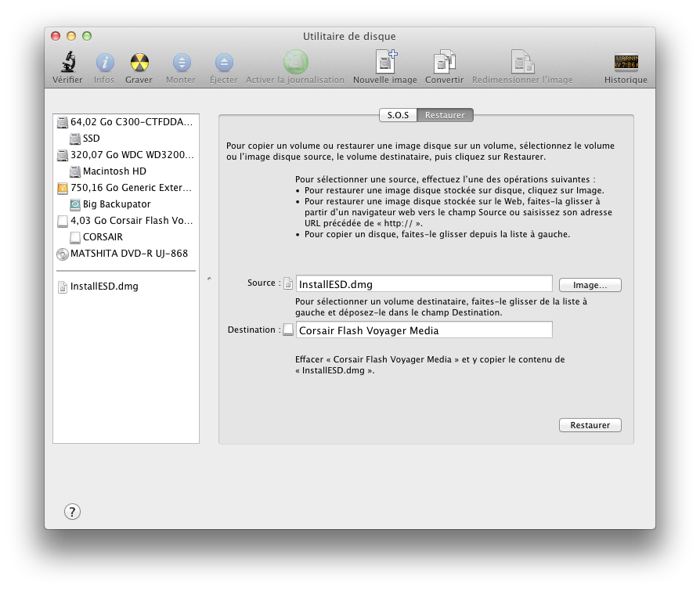This screenshot has height=591, width=700.
Task: Click the Source disk image icon
Action: [x=288, y=283]
